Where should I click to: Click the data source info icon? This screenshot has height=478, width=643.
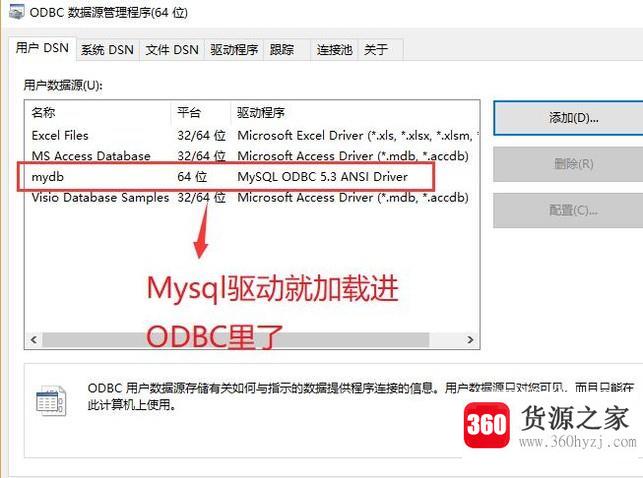coord(50,401)
